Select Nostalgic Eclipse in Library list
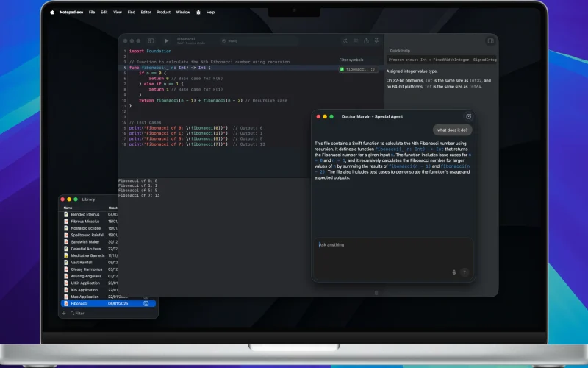 [86, 228]
